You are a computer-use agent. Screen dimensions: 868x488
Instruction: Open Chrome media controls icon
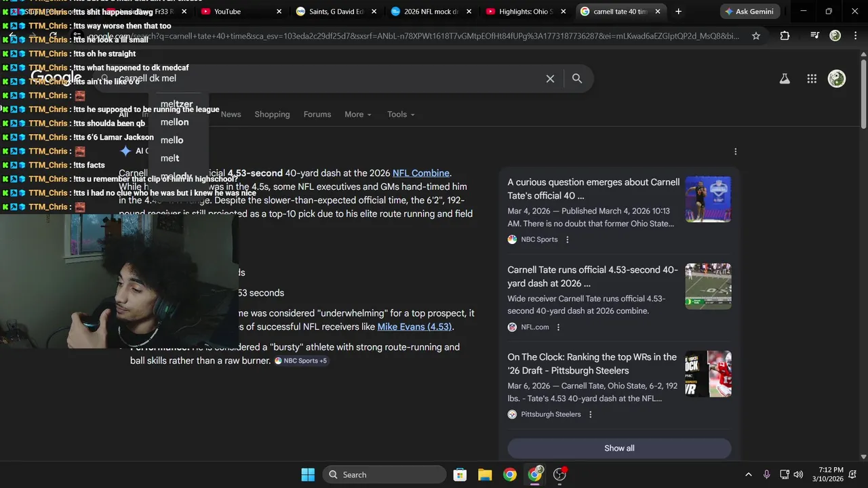pos(816,36)
